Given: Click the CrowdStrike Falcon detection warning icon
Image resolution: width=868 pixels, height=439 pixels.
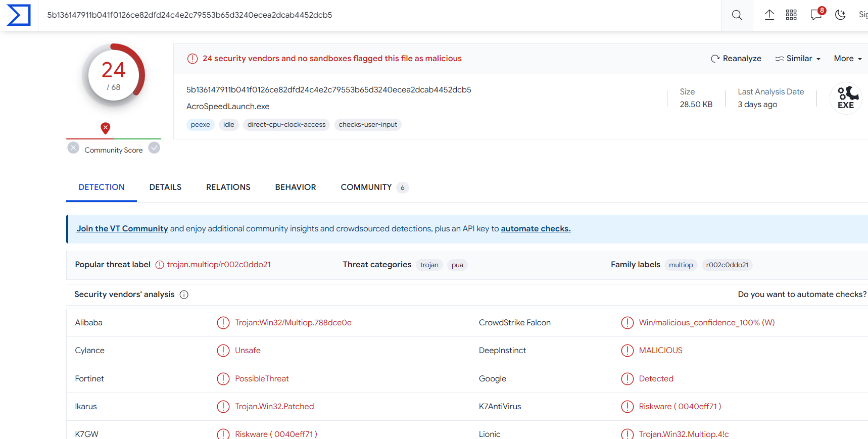Looking at the screenshot, I should pos(628,323).
